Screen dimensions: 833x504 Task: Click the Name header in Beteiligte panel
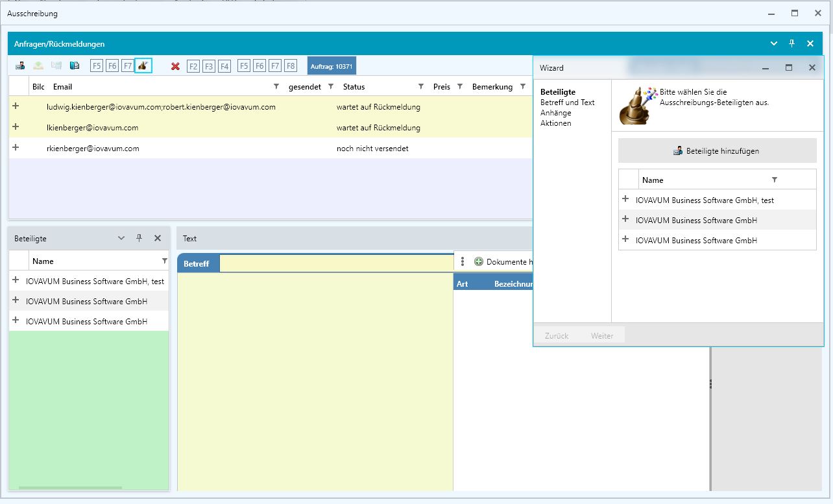pos(43,261)
